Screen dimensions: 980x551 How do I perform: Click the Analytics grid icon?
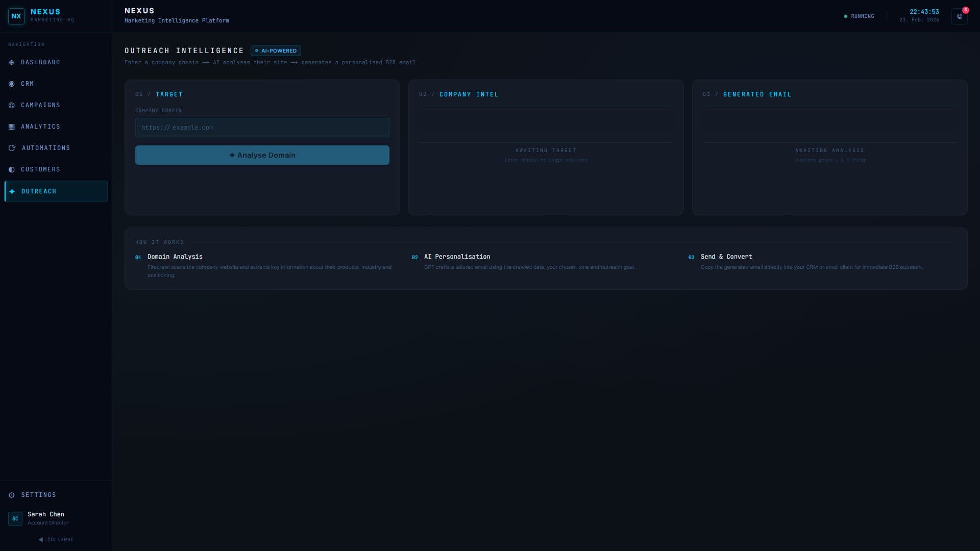[x=12, y=127]
